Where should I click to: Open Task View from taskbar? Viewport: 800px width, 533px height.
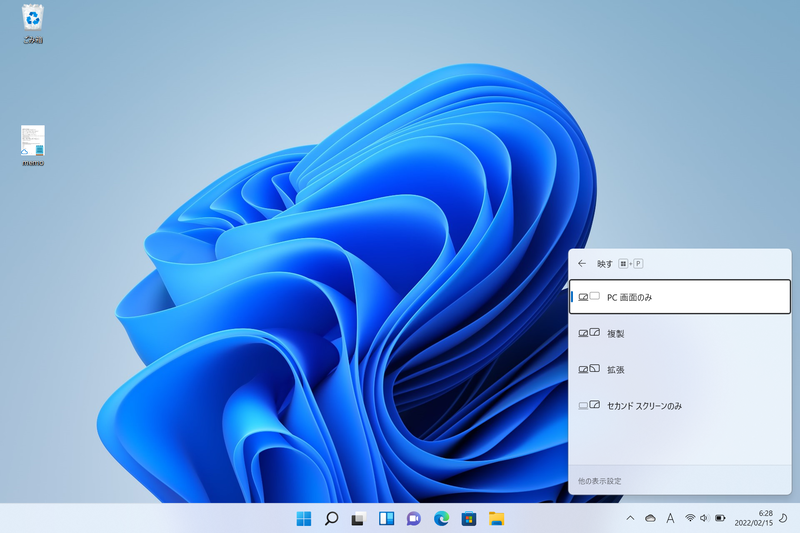point(359,519)
